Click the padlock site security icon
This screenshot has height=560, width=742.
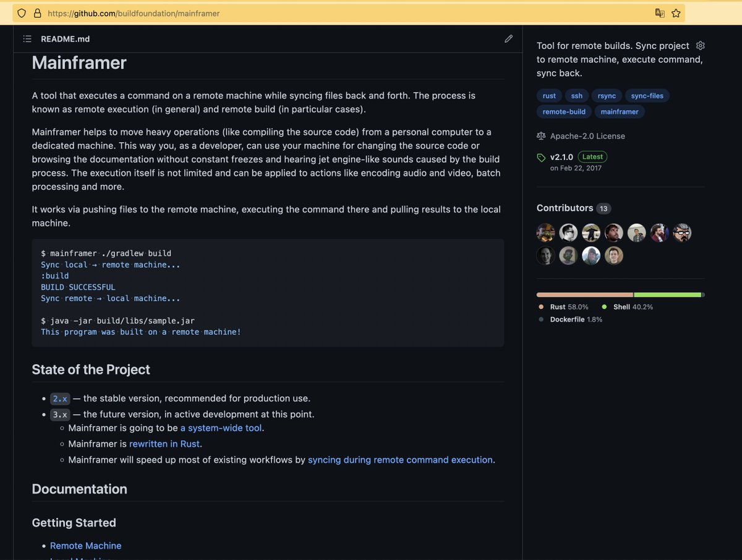37,13
